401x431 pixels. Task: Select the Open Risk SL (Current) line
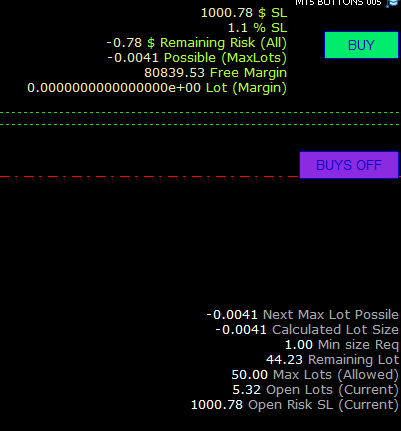295,405
